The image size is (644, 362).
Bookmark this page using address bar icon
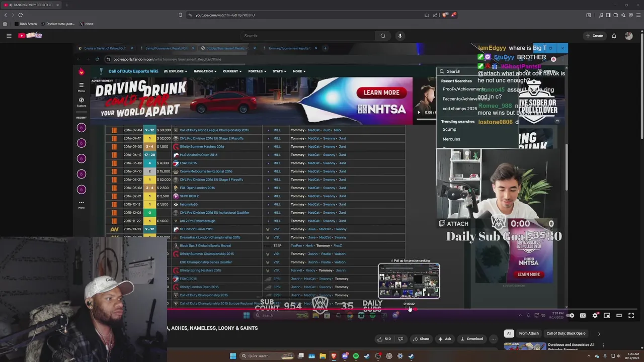(x=180, y=15)
